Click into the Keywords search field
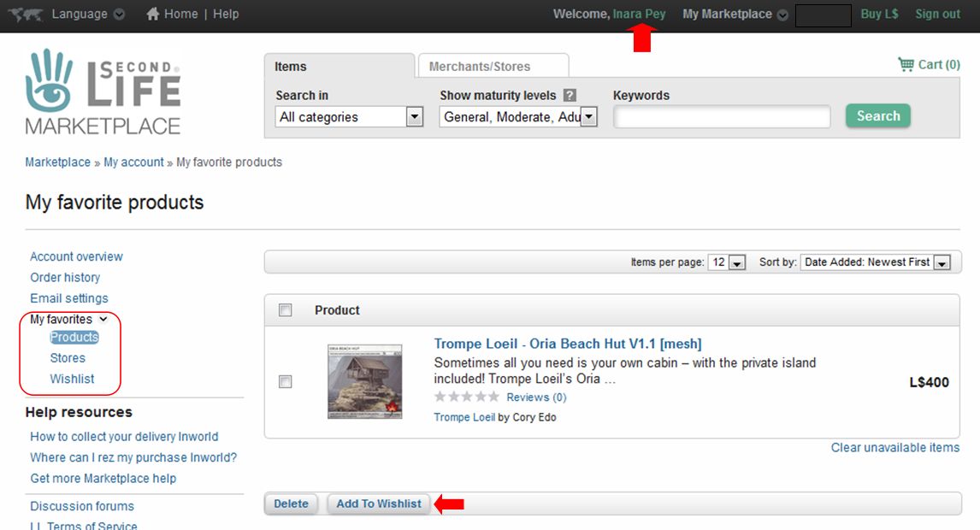Image resolution: width=980 pixels, height=530 pixels. (x=721, y=117)
